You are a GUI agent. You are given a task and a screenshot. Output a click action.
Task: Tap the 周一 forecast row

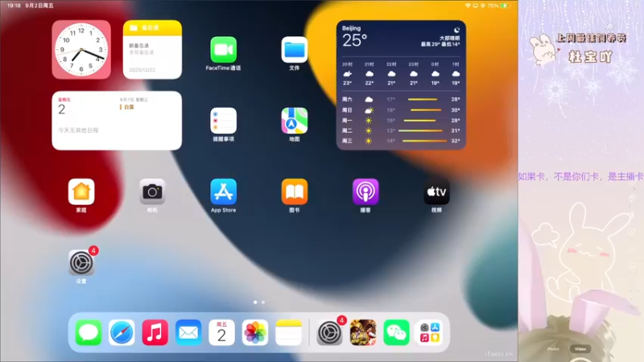click(401, 120)
